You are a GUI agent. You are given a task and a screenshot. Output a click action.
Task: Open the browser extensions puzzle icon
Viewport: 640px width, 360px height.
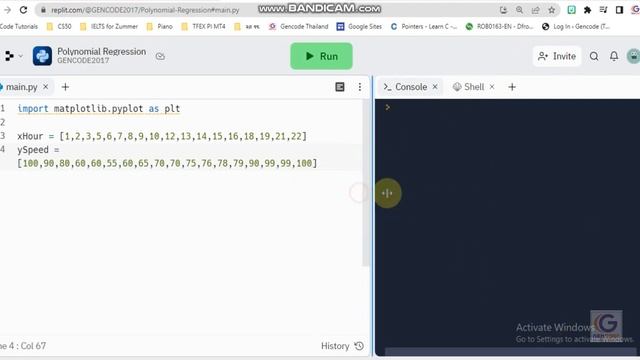(x=587, y=10)
